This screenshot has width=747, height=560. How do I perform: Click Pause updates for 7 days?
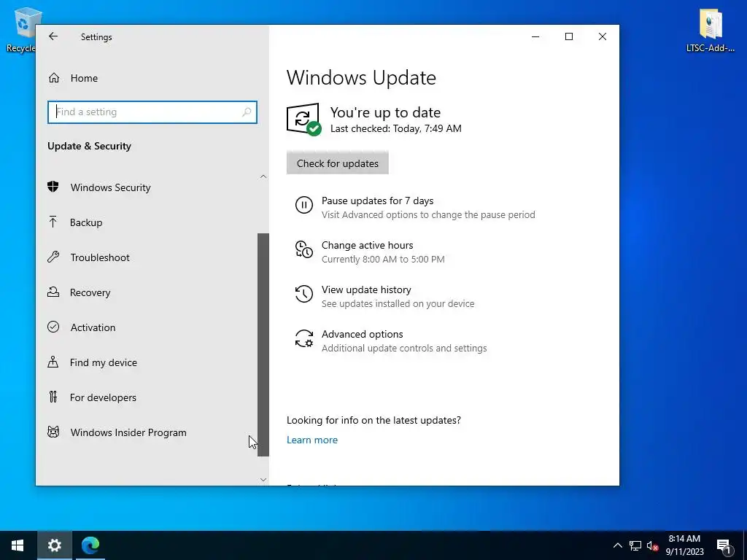point(377,201)
